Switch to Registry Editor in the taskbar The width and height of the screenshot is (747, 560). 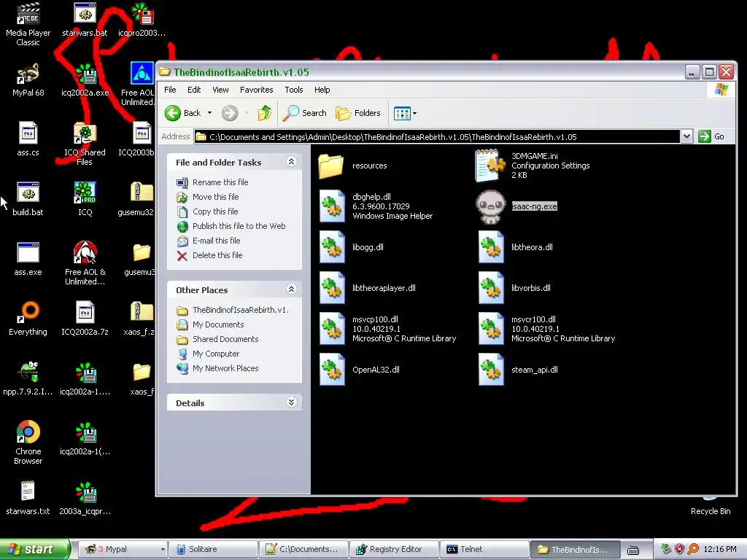point(393,550)
